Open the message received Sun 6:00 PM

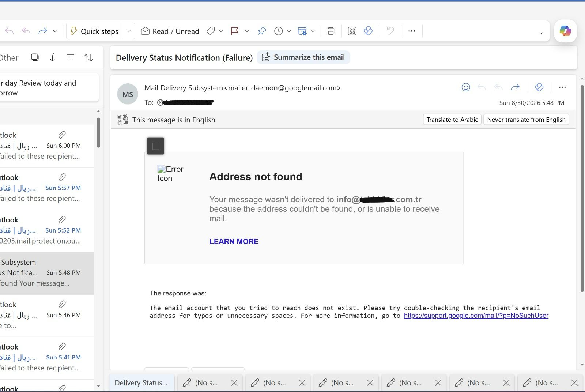point(47,146)
